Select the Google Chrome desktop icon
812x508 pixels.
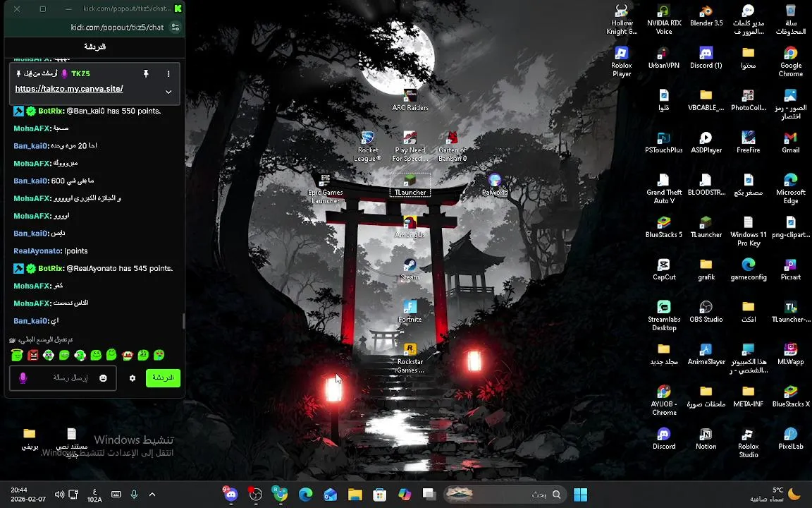(x=790, y=61)
